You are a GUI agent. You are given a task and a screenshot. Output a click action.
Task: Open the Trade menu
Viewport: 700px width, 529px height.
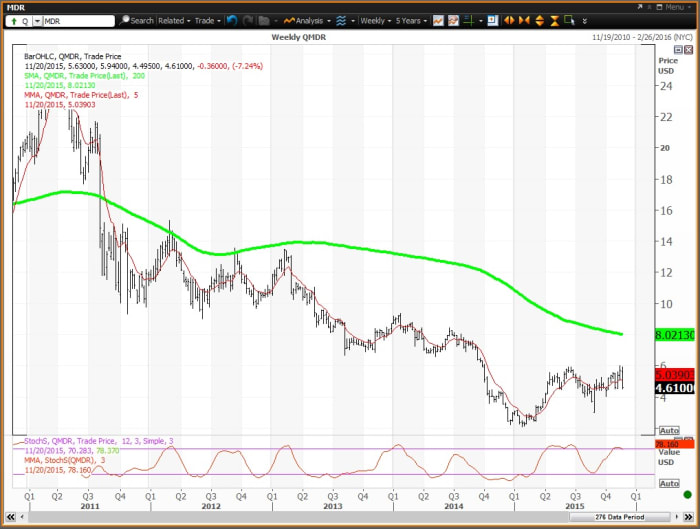(207, 20)
